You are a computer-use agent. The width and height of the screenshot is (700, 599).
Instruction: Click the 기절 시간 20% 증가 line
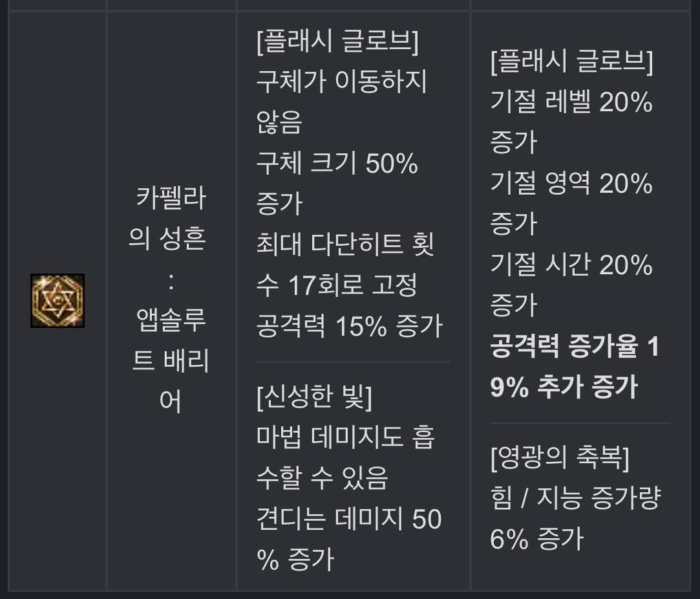pyautogui.click(x=571, y=284)
